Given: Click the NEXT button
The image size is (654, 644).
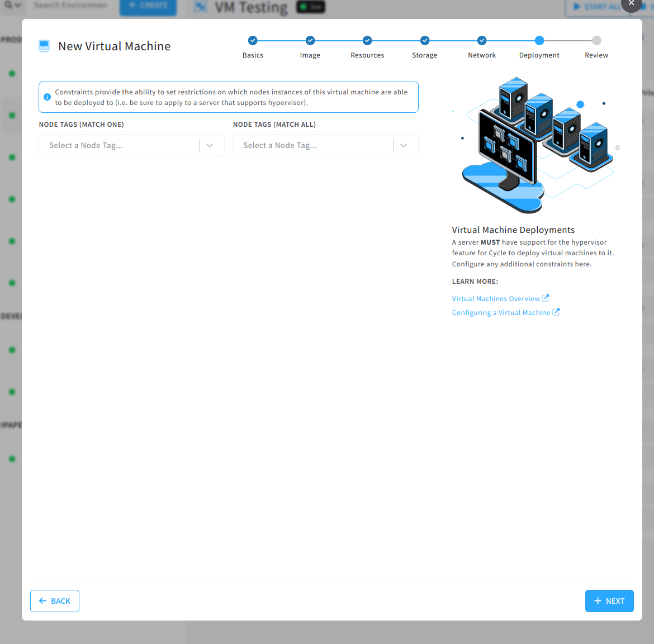Looking at the screenshot, I should click(x=609, y=600).
